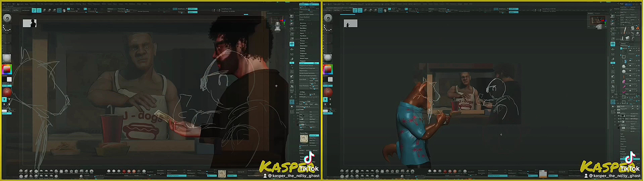
Task: Switch to Navigator tab in right window
Action: pyautogui.click(x=590, y=13)
